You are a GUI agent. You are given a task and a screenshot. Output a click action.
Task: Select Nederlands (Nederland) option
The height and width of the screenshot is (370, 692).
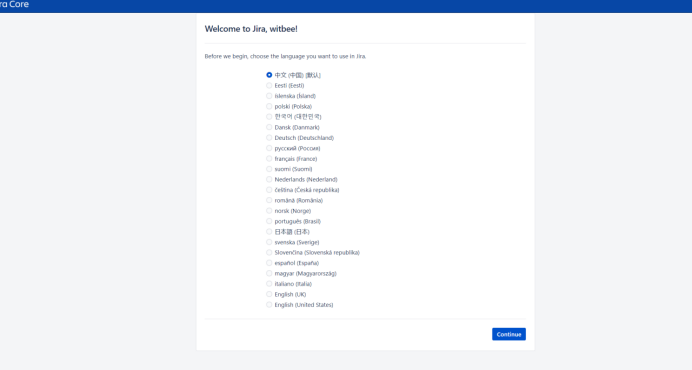click(269, 179)
